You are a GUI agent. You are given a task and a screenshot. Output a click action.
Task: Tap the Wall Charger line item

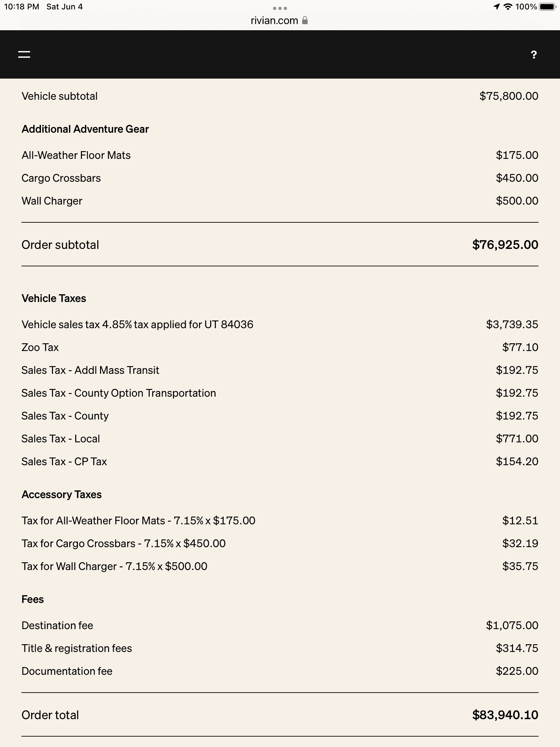280,201
